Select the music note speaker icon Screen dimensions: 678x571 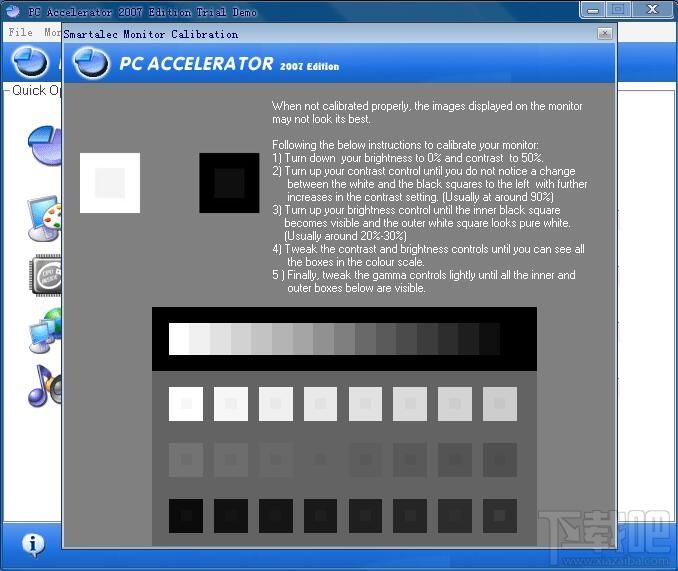(x=45, y=385)
